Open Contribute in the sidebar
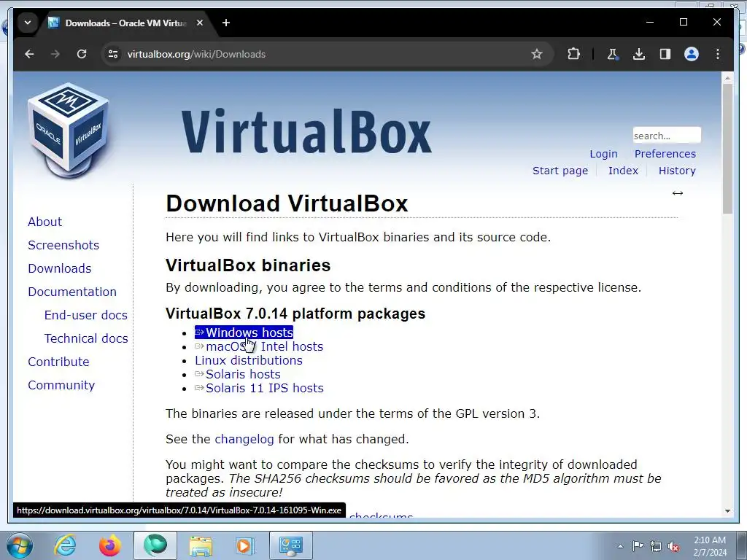This screenshot has width=747, height=560. [58, 362]
